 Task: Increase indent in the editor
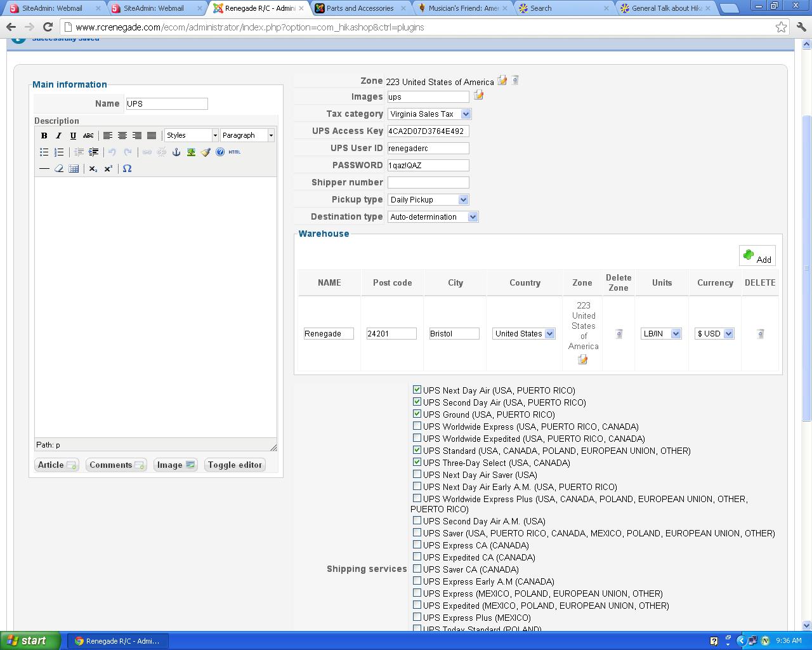[93, 152]
